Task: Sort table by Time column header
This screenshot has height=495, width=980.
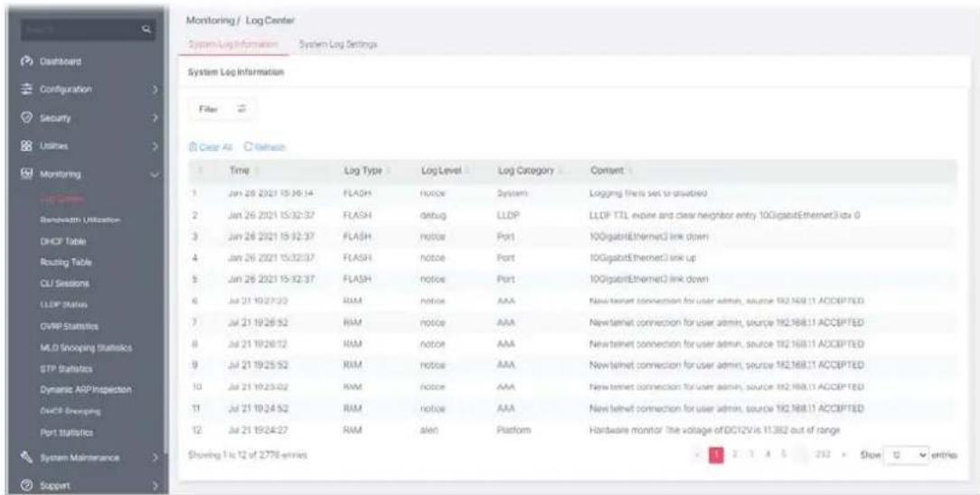Action: [240, 171]
